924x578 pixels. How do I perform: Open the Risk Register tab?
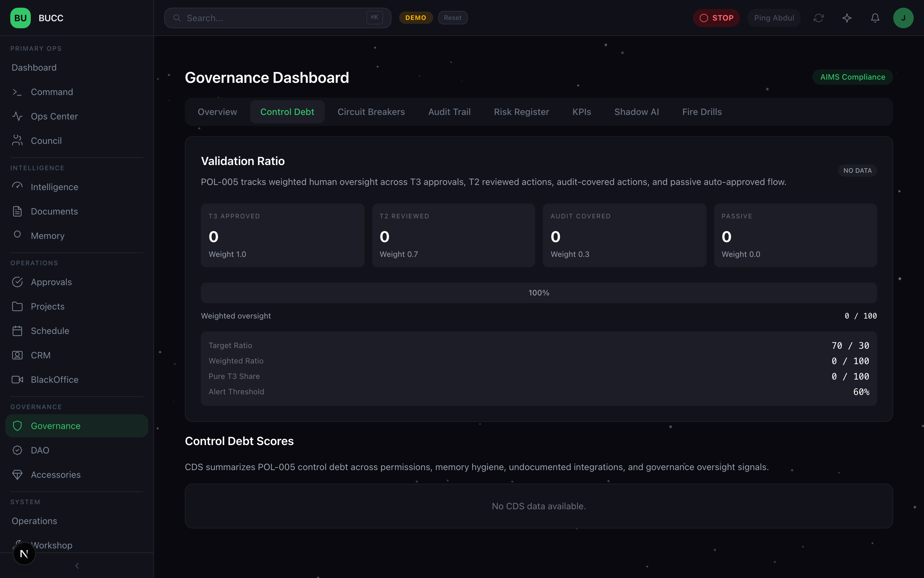click(522, 112)
